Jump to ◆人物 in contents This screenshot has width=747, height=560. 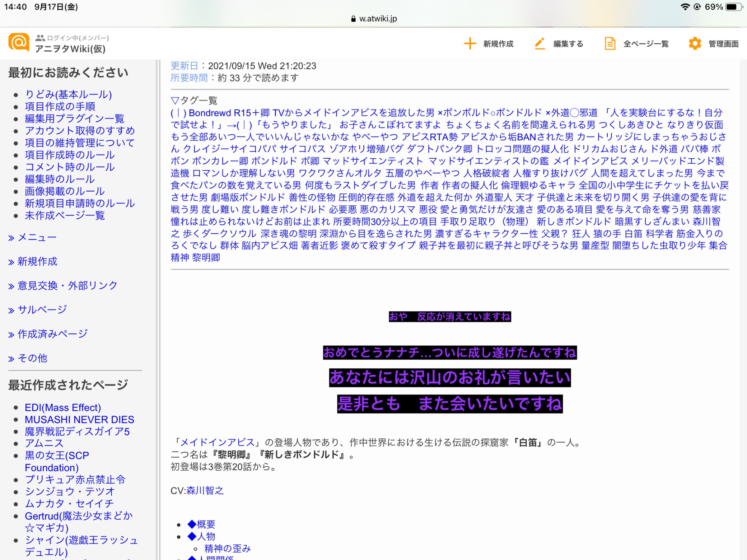point(202,537)
